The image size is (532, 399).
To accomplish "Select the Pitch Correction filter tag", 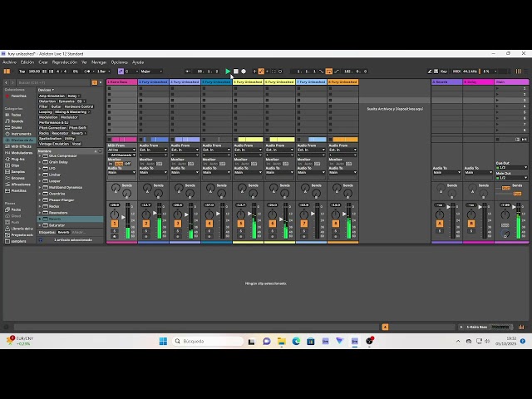I will coord(52,128).
